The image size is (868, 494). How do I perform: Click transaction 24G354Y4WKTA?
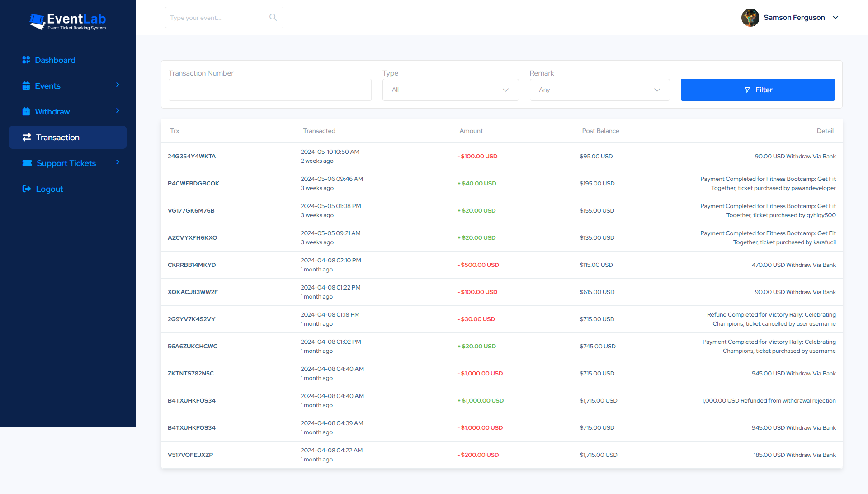point(192,156)
